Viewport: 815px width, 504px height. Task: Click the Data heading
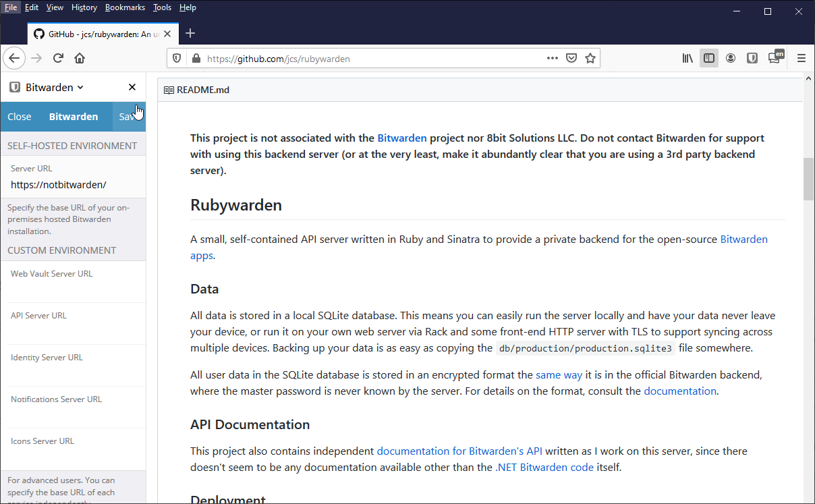pos(204,289)
